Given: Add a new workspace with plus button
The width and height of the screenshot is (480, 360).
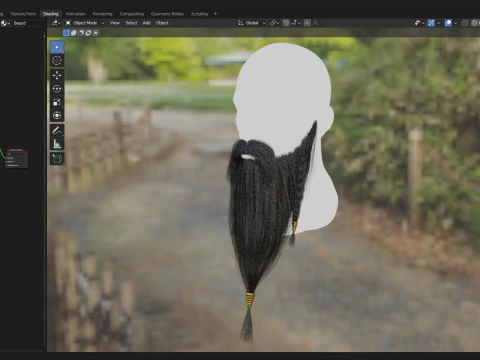Looking at the screenshot, I should pos(215,14).
